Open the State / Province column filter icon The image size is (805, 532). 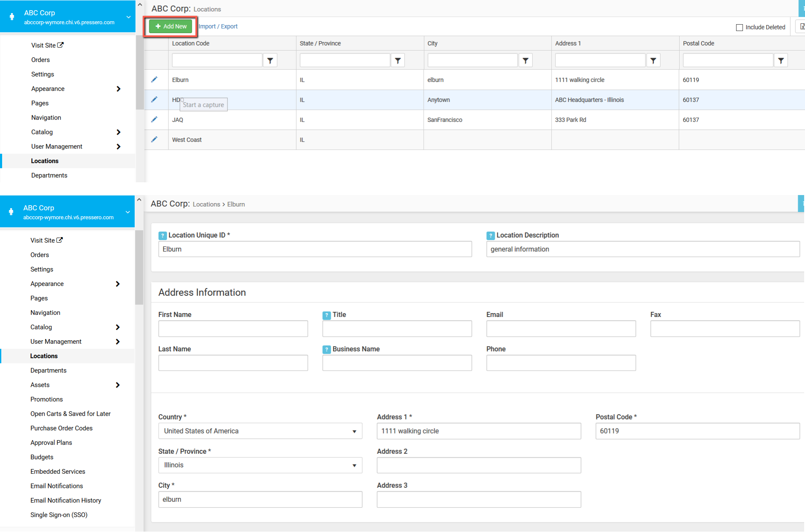tap(398, 60)
